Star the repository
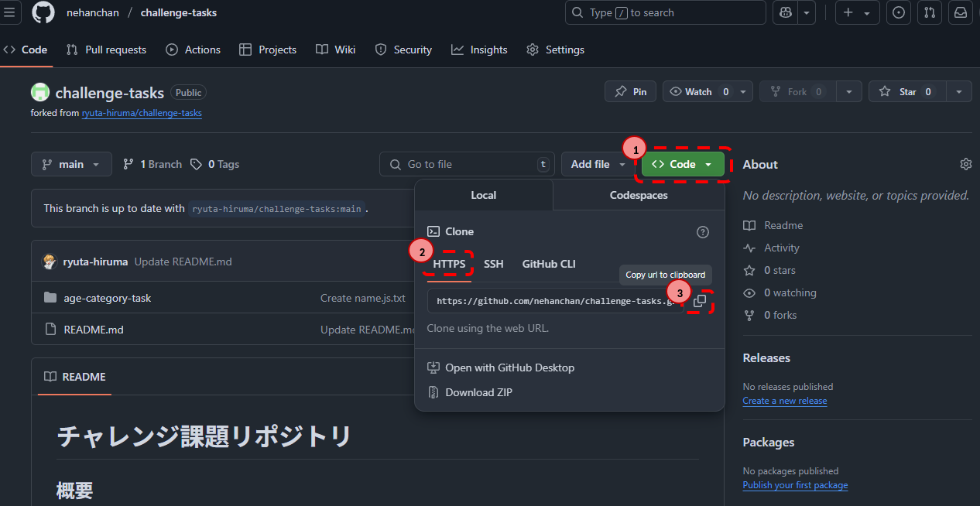The image size is (980, 506). pos(907,91)
